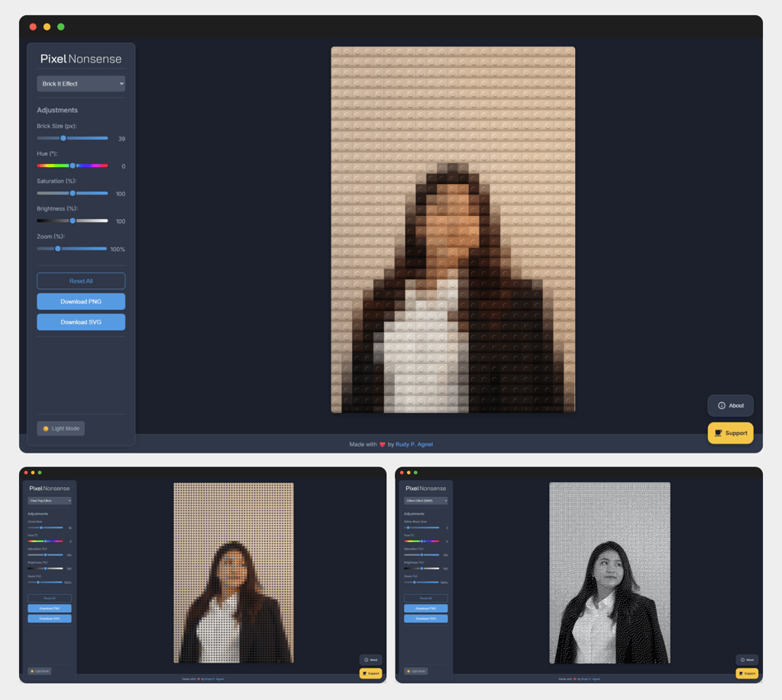Adjust Saturation slider in Pixel Pop window

[45, 555]
